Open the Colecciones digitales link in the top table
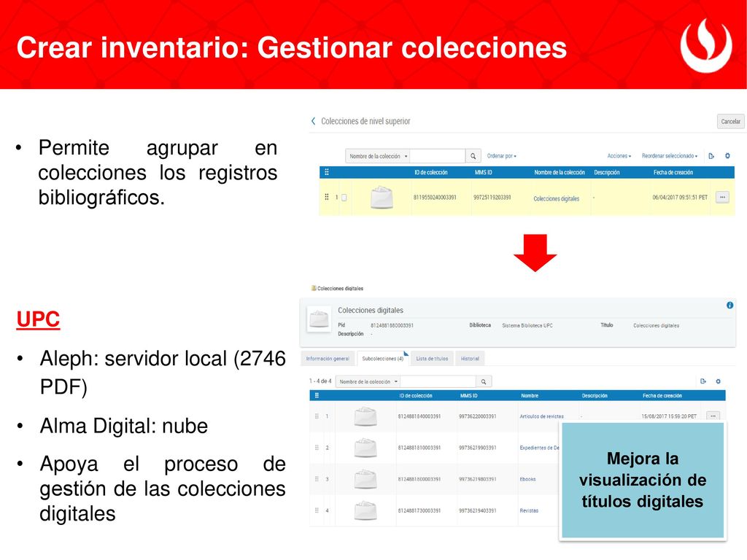Image resolution: width=747 pixels, height=560 pixels. (556, 198)
